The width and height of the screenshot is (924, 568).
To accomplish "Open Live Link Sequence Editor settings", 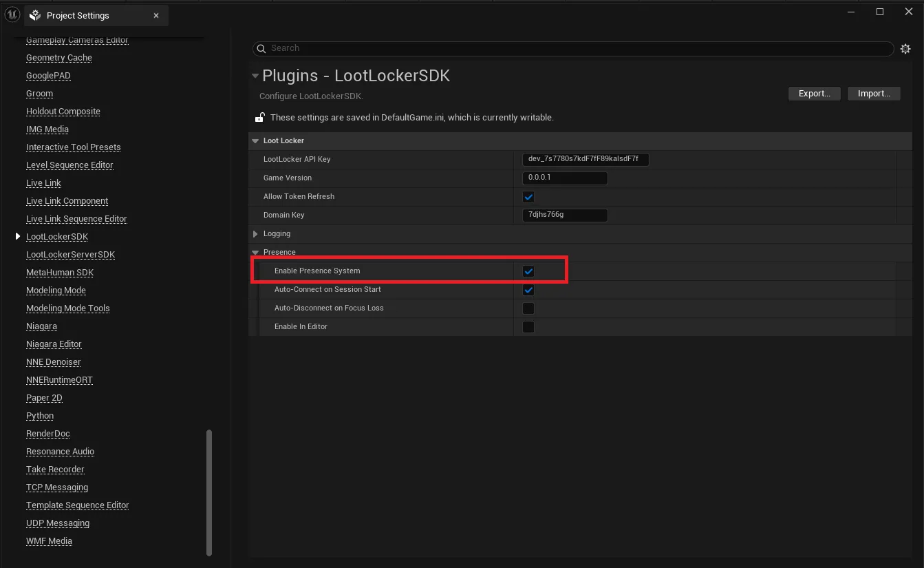I will coord(76,219).
